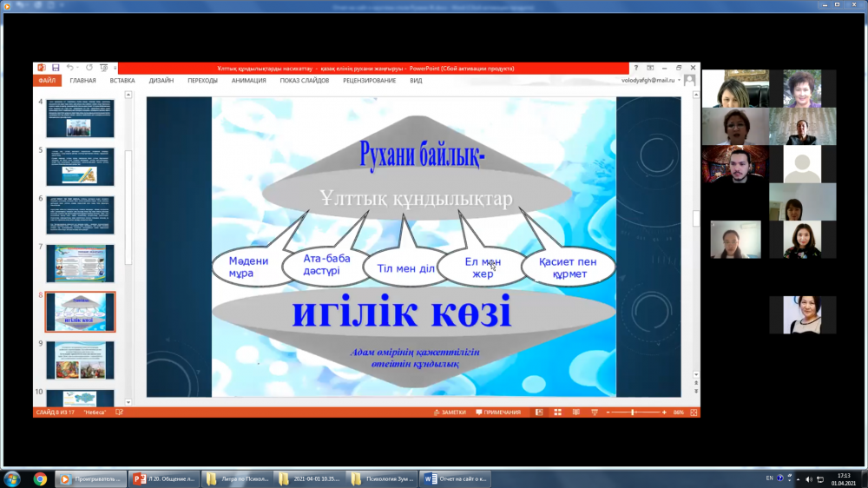Open Windows Start button
868x488 pixels.
pyautogui.click(x=12, y=479)
